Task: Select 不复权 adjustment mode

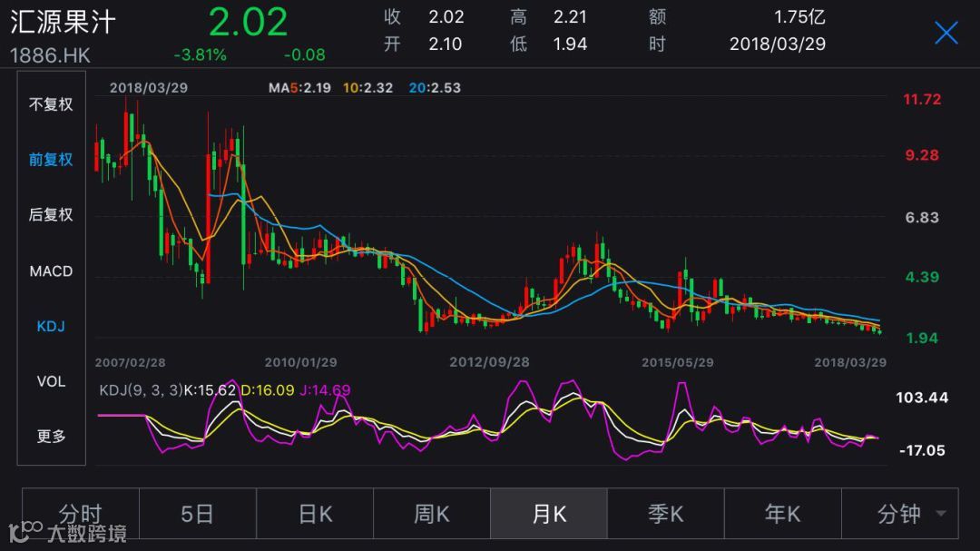Action: [51, 104]
